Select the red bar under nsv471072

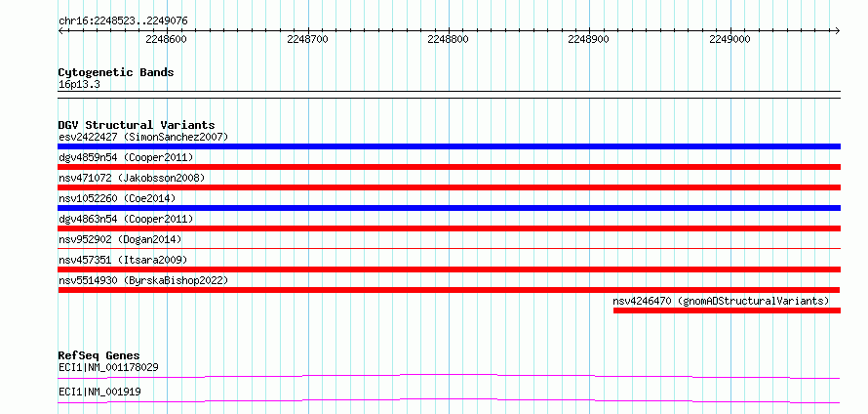(x=449, y=187)
